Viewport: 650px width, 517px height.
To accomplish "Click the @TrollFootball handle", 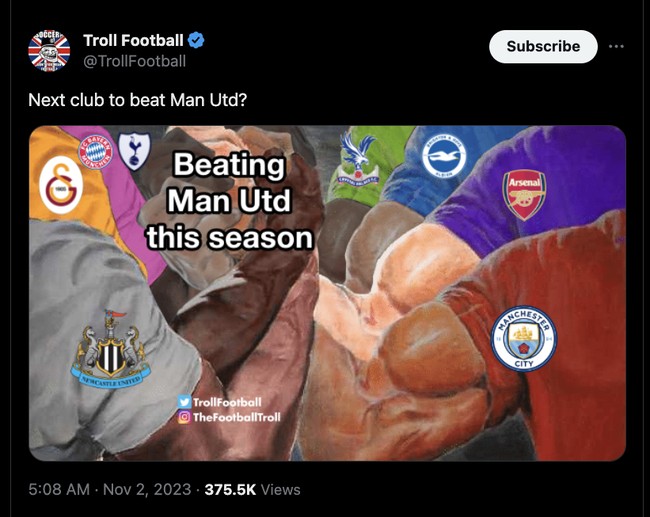I will pos(134,61).
